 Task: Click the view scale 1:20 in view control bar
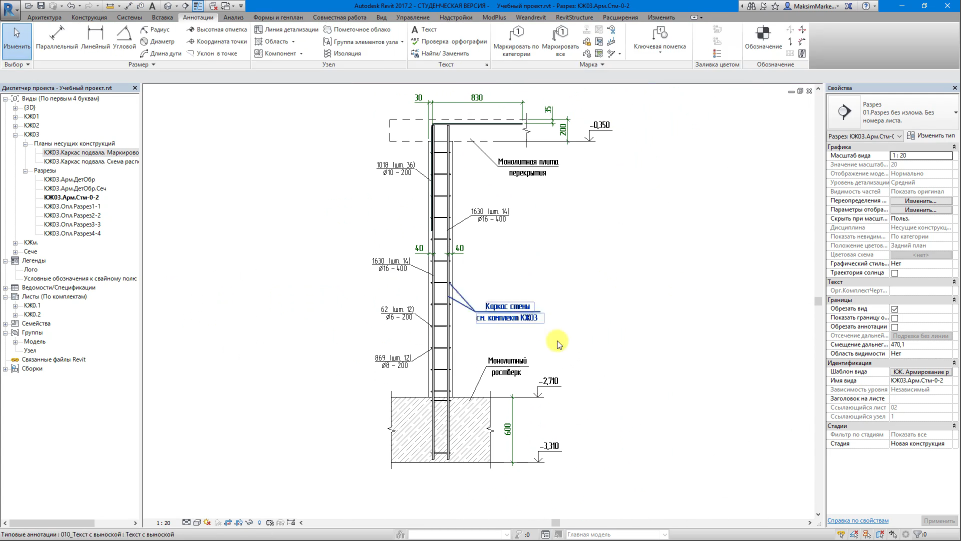tap(163, 523)
